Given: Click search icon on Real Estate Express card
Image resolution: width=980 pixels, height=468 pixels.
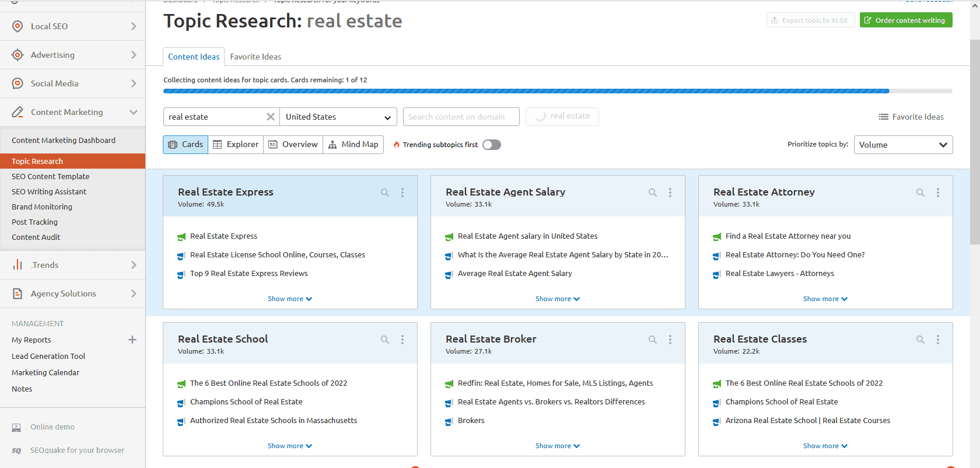Looking at the screenshot, I should (385, 193).
